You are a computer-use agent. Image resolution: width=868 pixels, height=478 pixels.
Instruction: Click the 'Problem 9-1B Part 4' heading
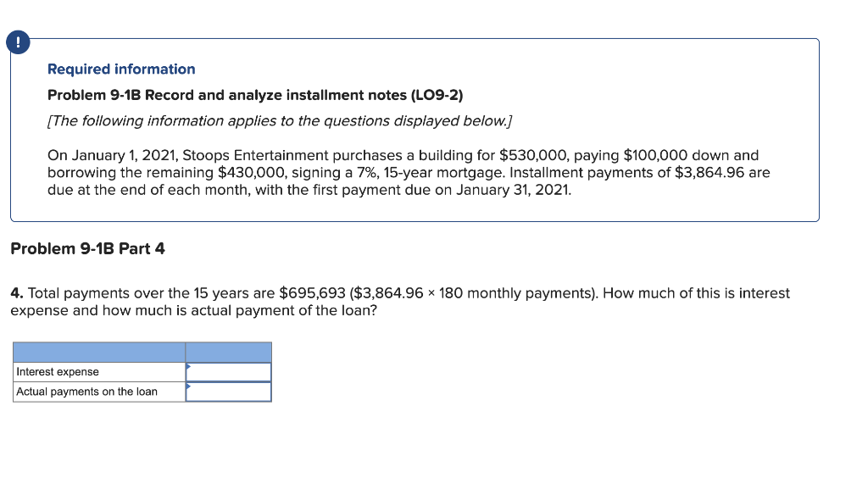87,248
